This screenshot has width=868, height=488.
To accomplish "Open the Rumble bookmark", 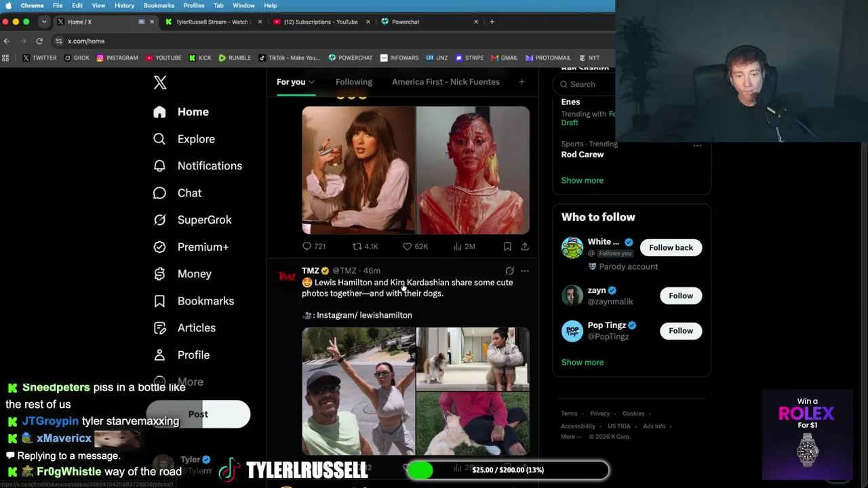I will point(235,58).
